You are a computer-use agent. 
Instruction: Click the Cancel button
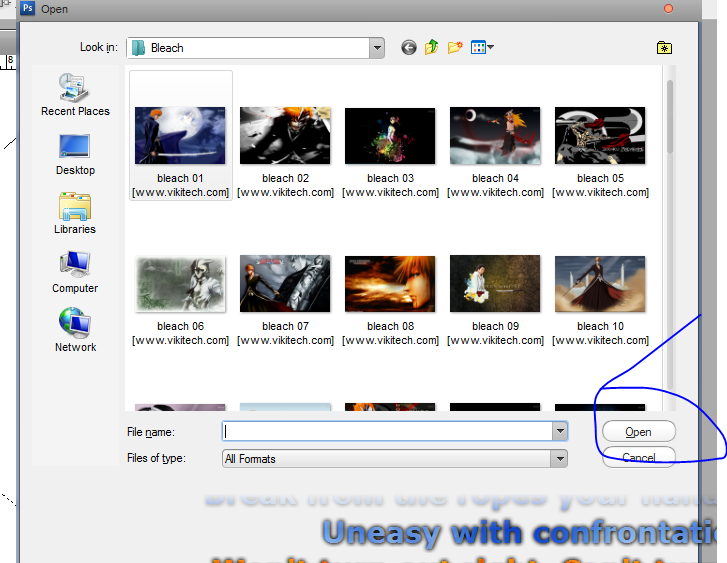(638, 457)
